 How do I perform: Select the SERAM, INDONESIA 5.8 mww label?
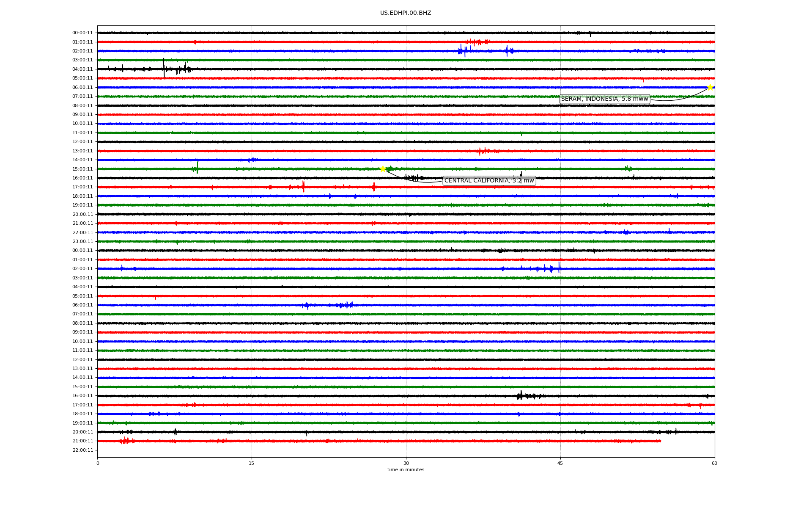[x=604, y=99]
